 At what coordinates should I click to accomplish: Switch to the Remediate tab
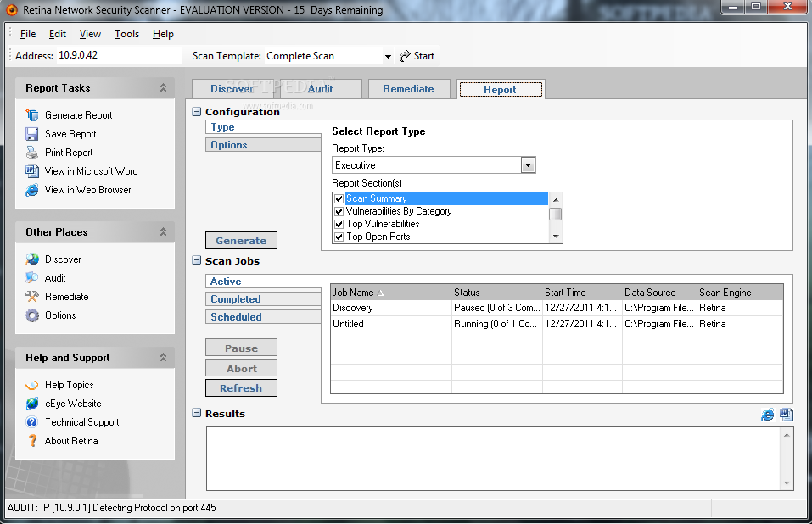coord(409,89)
